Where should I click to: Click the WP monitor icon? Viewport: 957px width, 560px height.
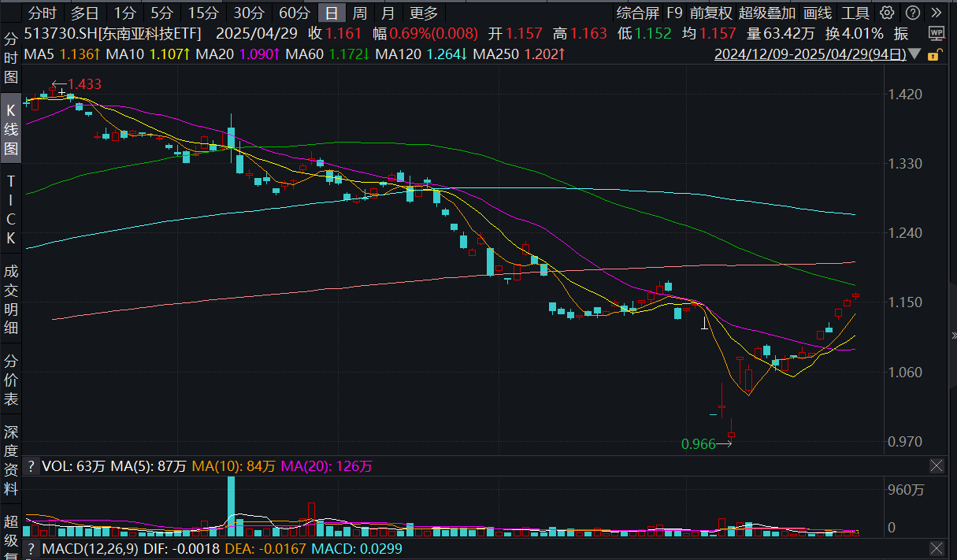[x=936, y=33]
